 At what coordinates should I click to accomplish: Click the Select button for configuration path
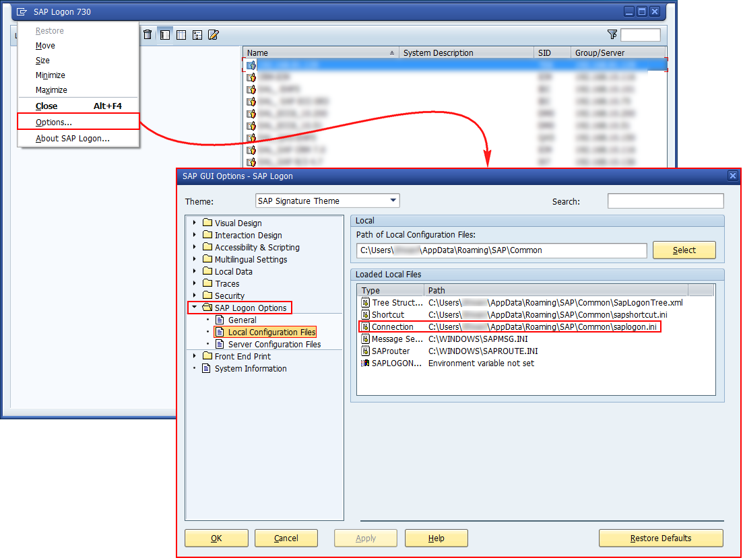pyautogui.click(x=683, y=250)
